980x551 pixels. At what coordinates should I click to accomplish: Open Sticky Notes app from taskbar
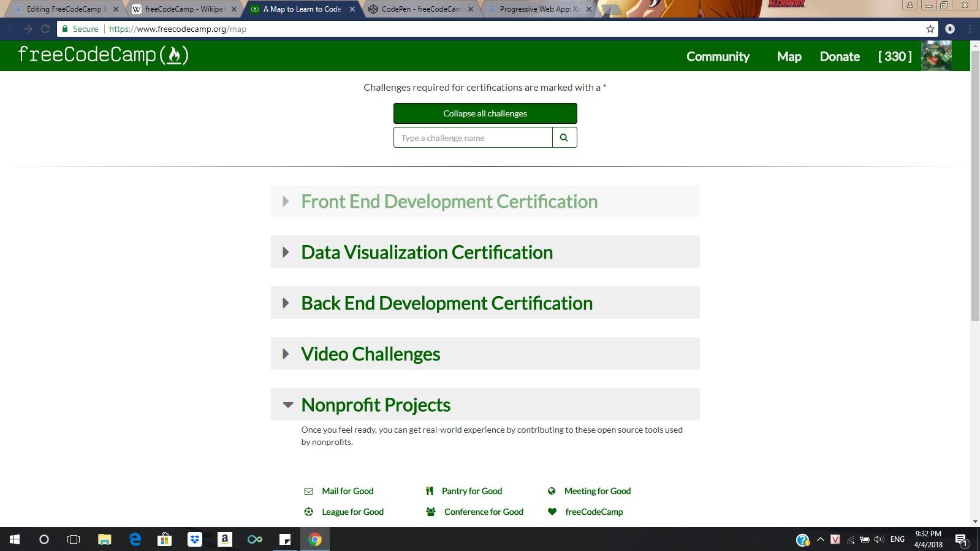pyautogui.click(x=285, y=539)
